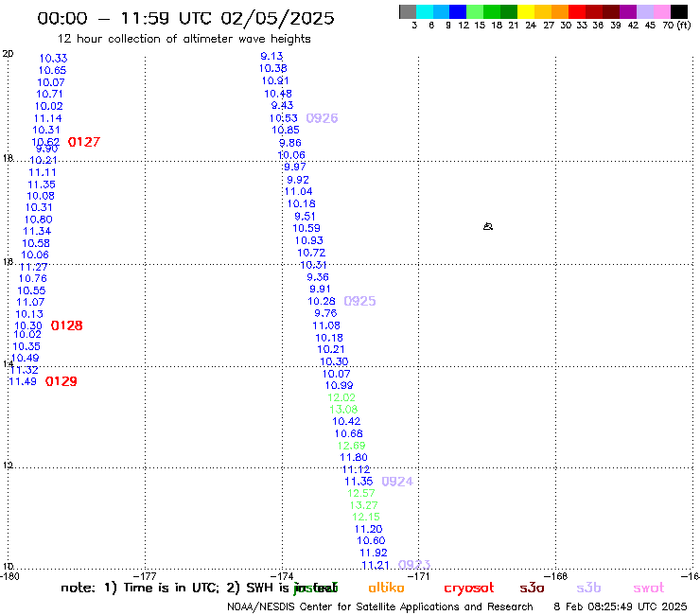Pick the light green legend swatch

[475, 11]
